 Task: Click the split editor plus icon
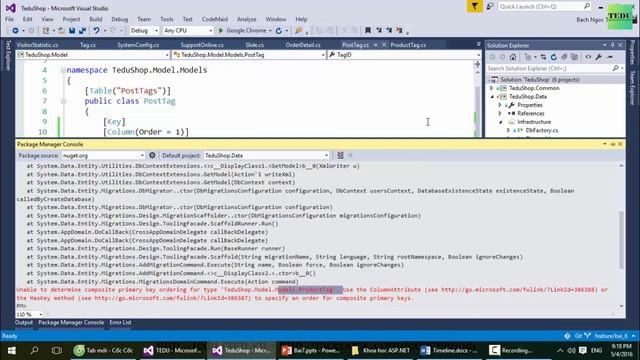point(477,64)
